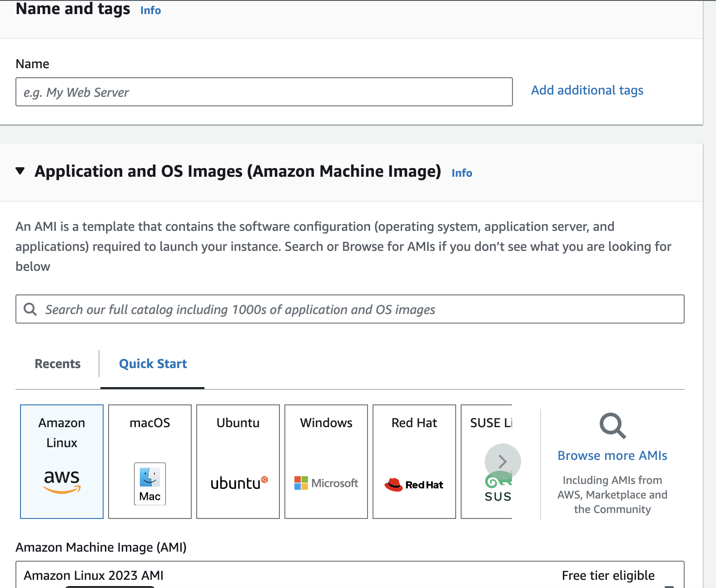This screenshot has height=588, width=716.
Task: Select the Amazon Linux AMI tile
Action: 62,461
